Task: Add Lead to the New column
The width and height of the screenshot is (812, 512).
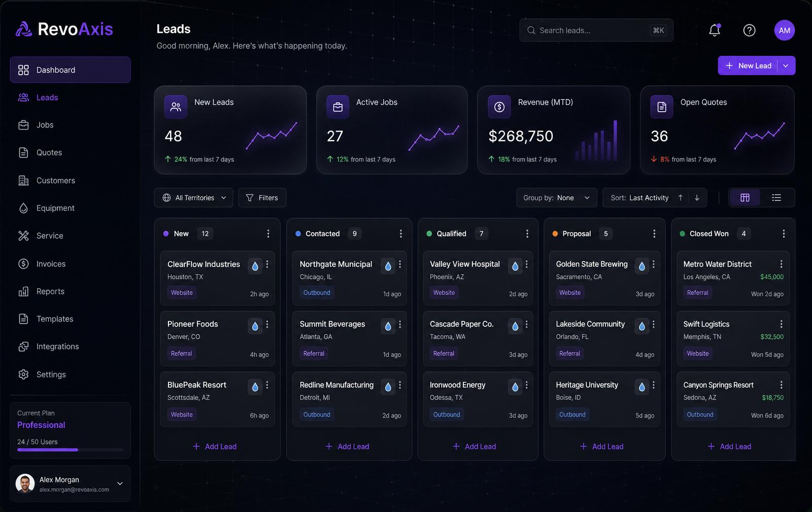Action: (215, 446)
